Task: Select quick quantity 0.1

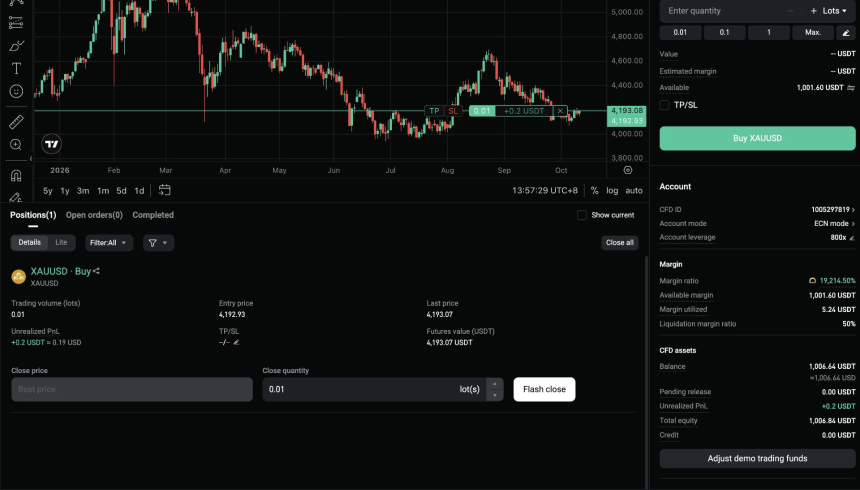Action: click(725, 32)
